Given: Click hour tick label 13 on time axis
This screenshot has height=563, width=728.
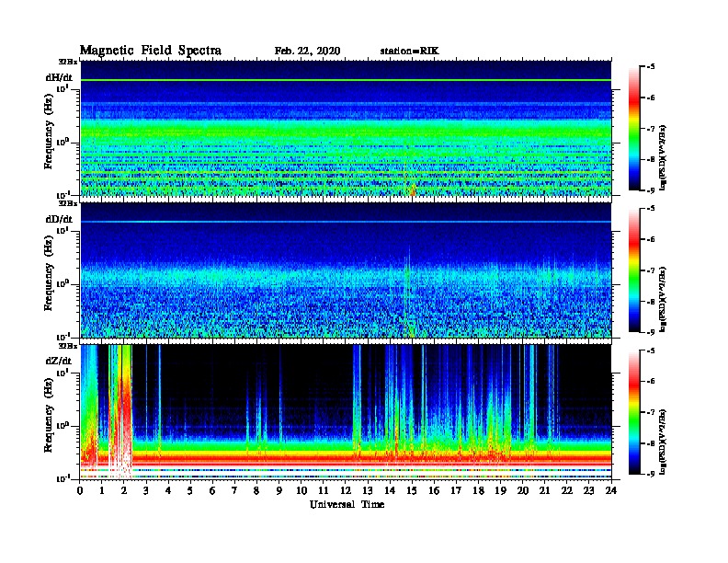Looking at the screenshot, I should (368, 491).
